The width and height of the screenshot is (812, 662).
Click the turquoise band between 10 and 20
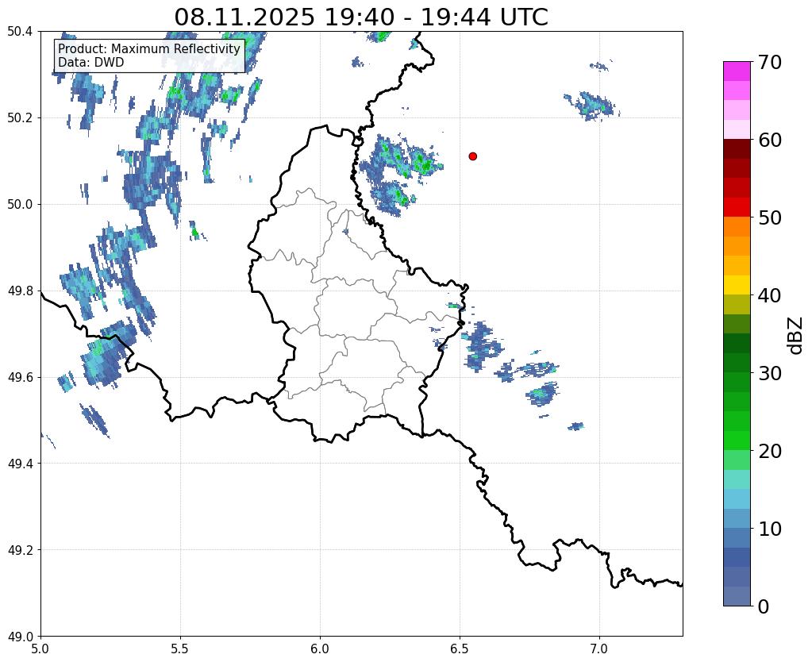tap(737, 479)
